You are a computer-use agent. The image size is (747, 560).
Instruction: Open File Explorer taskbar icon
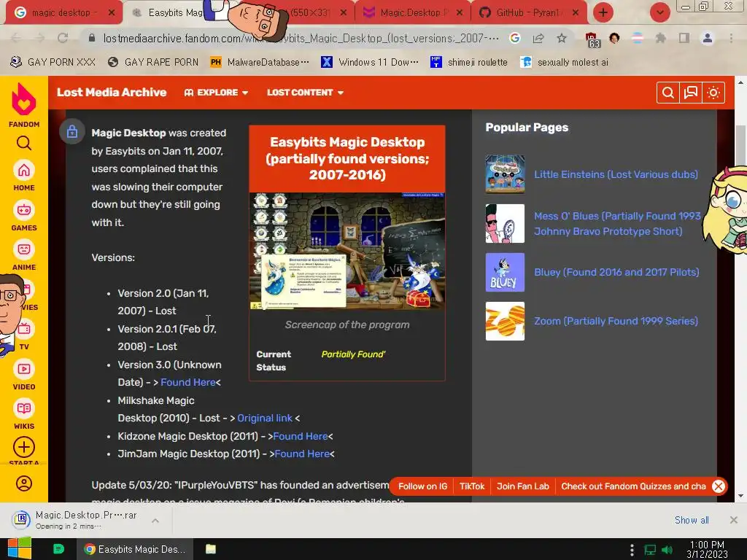[211, 549]
